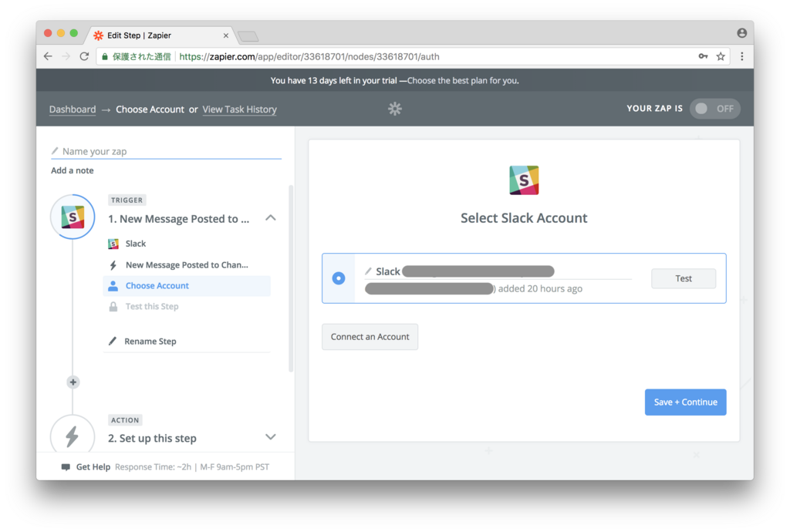Viewport: 790px width, 532px height.
Task: Go to Dashboard link
Action: 73,109
